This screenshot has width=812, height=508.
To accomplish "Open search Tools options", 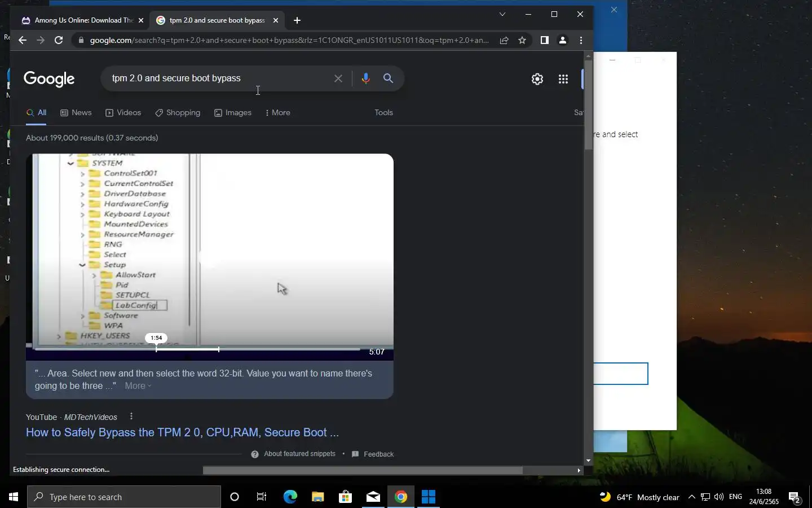I will (x=383, y=112).
